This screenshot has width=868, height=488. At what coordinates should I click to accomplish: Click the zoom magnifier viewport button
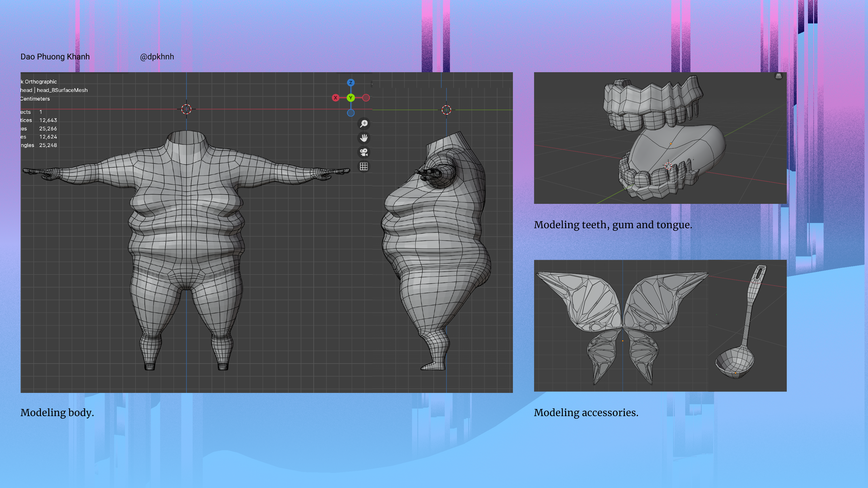pos(364,124)
